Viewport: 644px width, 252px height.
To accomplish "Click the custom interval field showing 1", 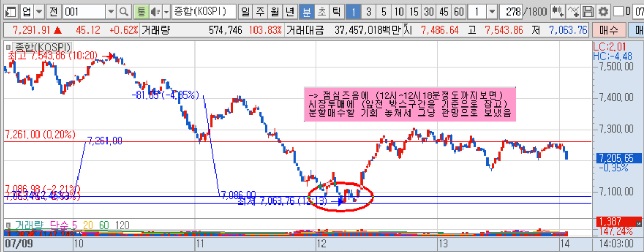I will [477, 12].
